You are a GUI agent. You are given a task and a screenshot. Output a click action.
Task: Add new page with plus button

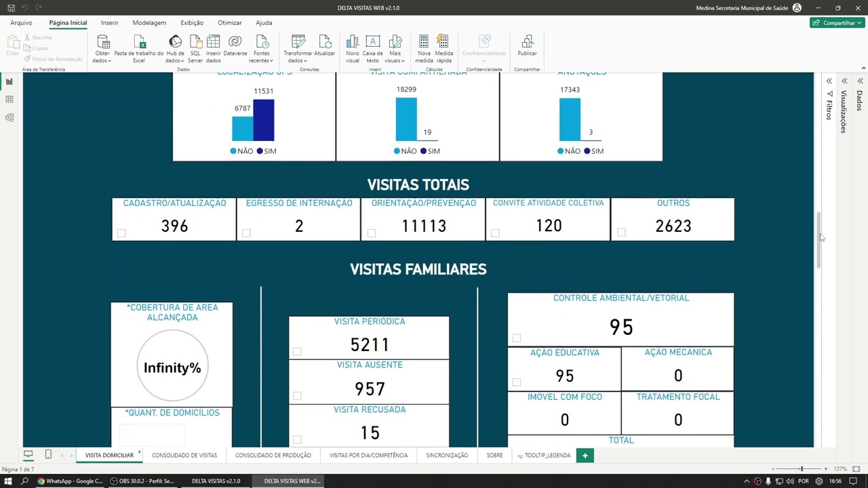click(585, 455)
